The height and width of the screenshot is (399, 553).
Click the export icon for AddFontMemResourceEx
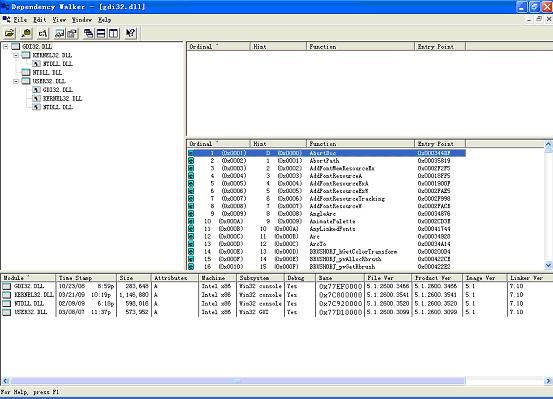coord(191,168)
